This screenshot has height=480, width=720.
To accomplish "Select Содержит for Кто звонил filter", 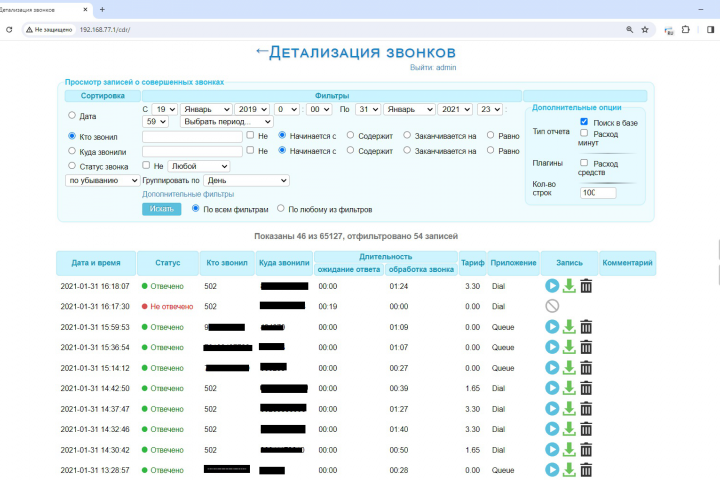I will tap(350, 135).
